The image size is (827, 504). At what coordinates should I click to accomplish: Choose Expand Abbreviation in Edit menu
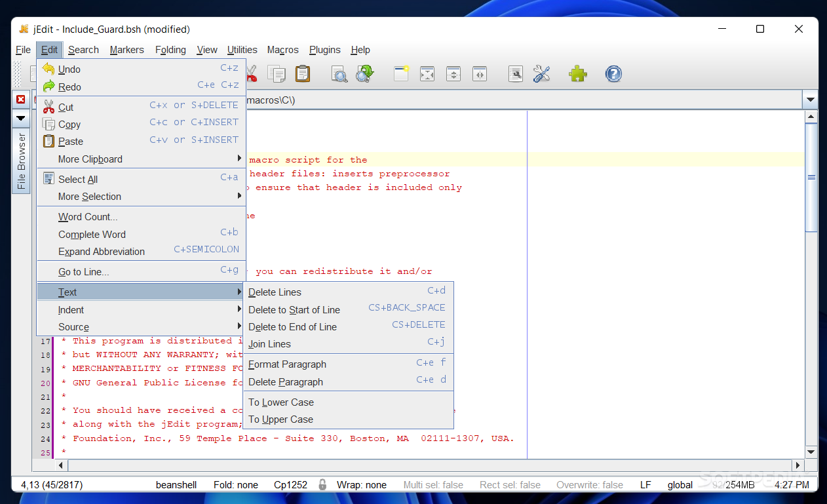[x=141, y=251]
